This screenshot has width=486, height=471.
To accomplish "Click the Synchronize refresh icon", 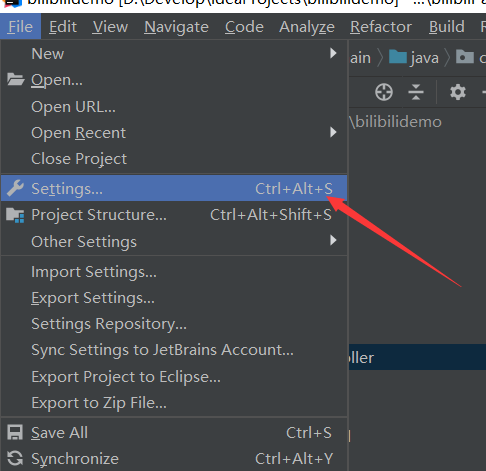I will [15, 458].
